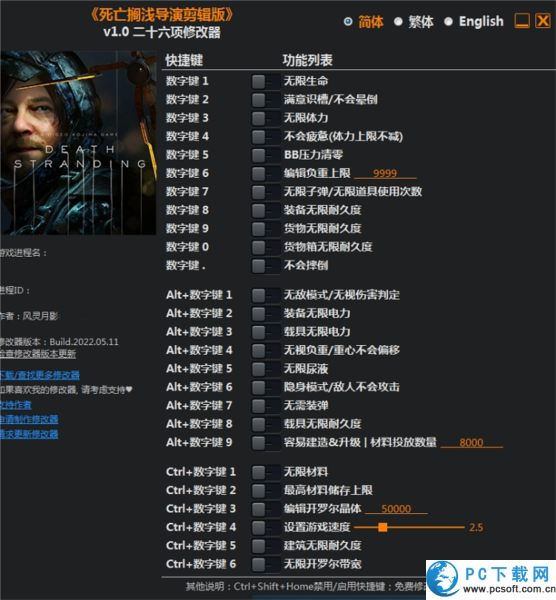556x600 pixels.
Task: Click 快捷键 column header
Action: pos(184,60)
